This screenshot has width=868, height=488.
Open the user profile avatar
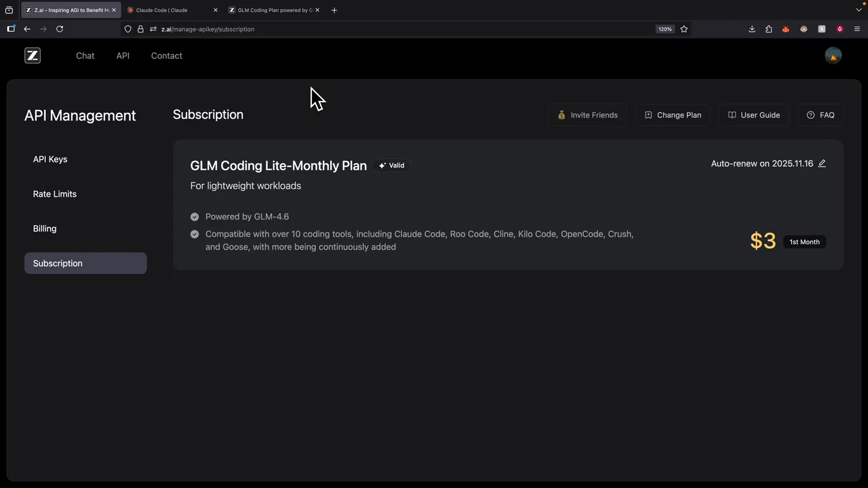pos(833,55)
